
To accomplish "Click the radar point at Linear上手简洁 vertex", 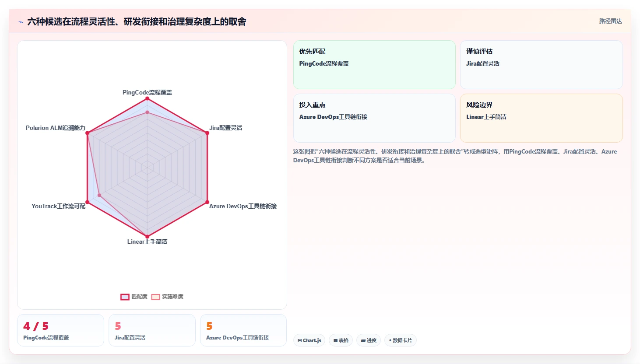I will pyautogui.click(x=147, y=237).
